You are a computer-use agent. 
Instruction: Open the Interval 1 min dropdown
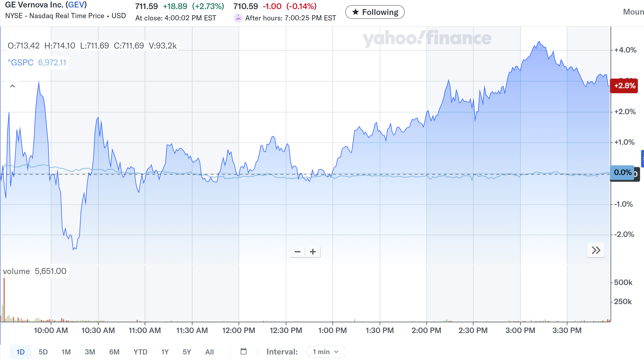tap(326, 352)
